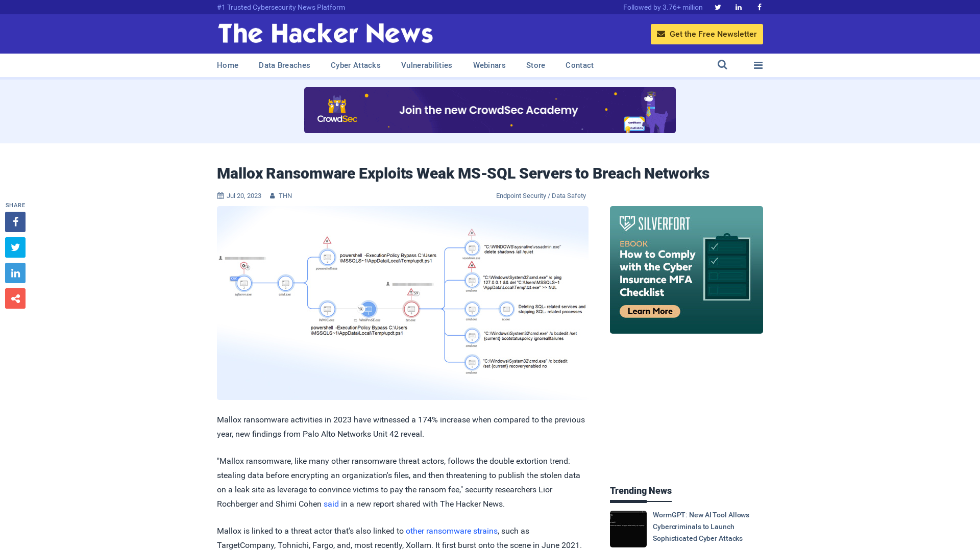Select the Contact menu item

point(579,65)
